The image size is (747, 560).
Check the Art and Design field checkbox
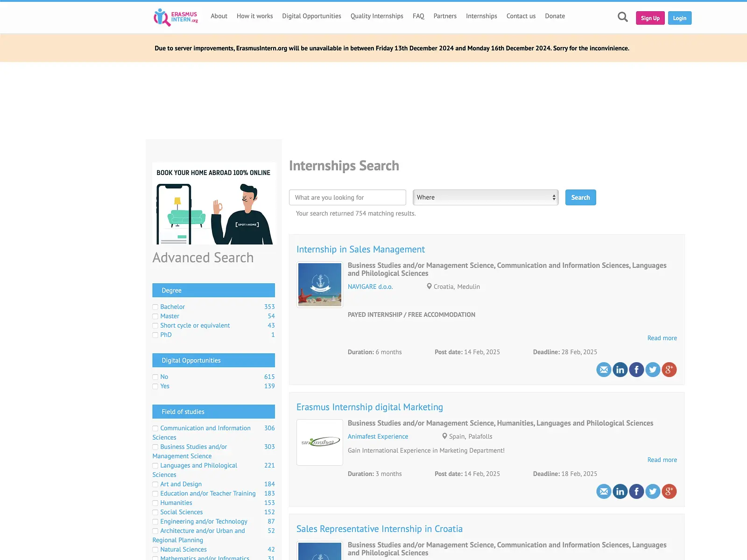[155, 484]
